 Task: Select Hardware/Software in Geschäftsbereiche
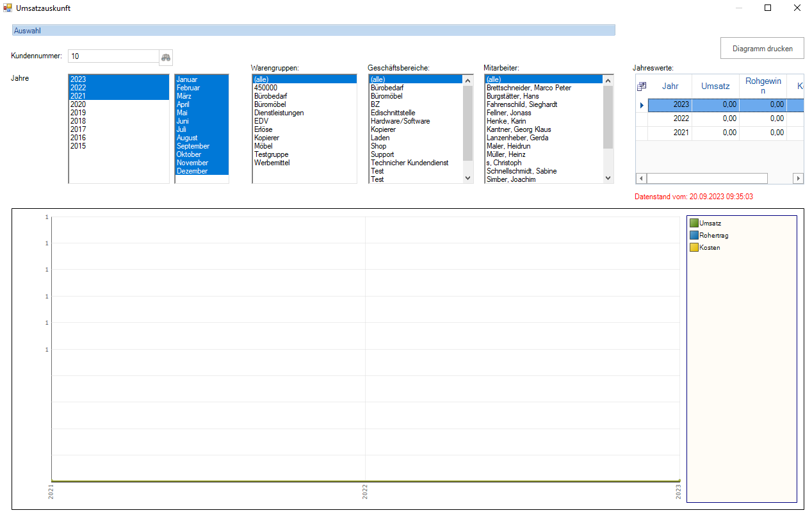[400, 121]
